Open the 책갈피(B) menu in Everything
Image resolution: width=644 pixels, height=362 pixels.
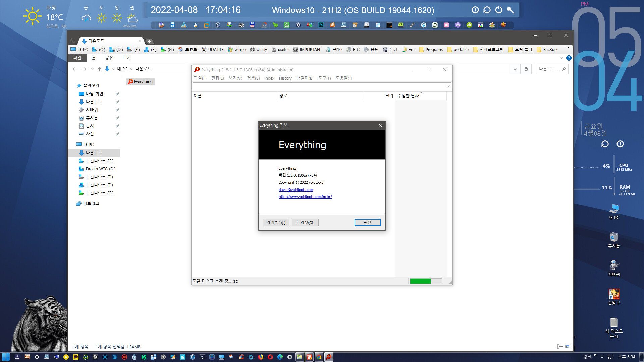(305, 78)
